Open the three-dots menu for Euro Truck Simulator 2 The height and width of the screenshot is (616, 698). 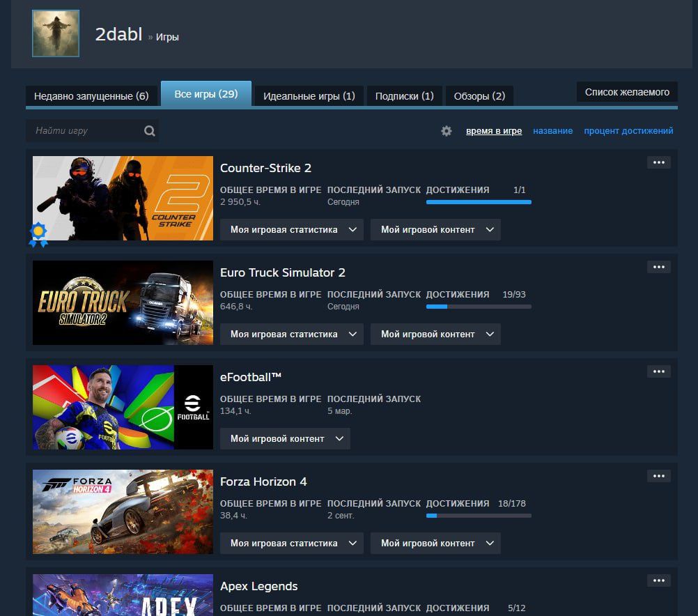[659, 268]
